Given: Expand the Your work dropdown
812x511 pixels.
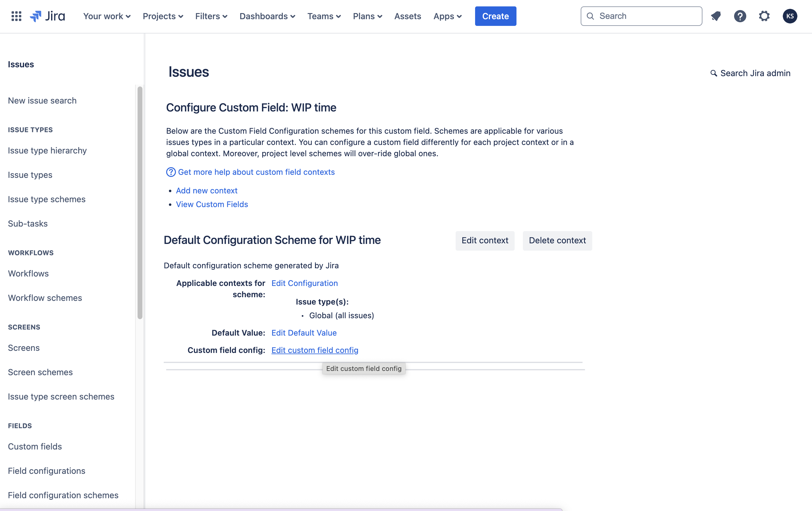Looking at the screenshot, I should (x=107, y=16).
